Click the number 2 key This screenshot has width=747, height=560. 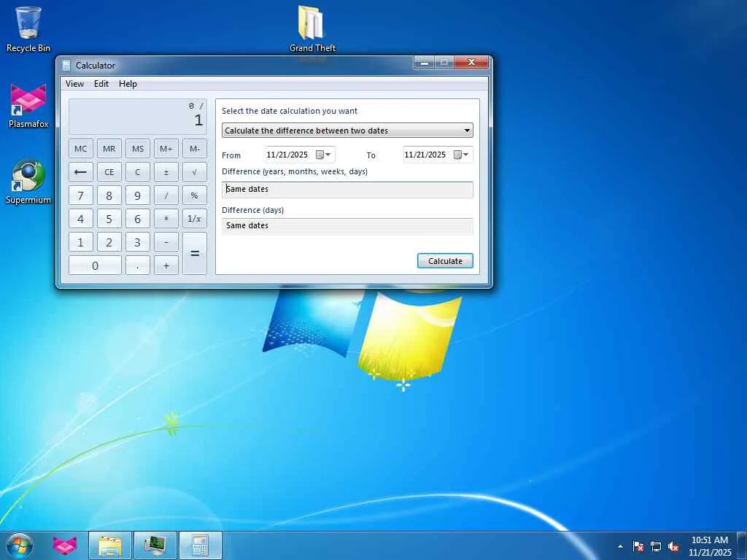(109, 242)
